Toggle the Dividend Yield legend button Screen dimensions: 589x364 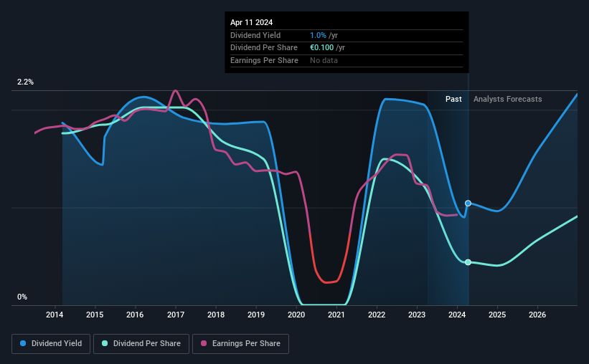tap(51, 344)
